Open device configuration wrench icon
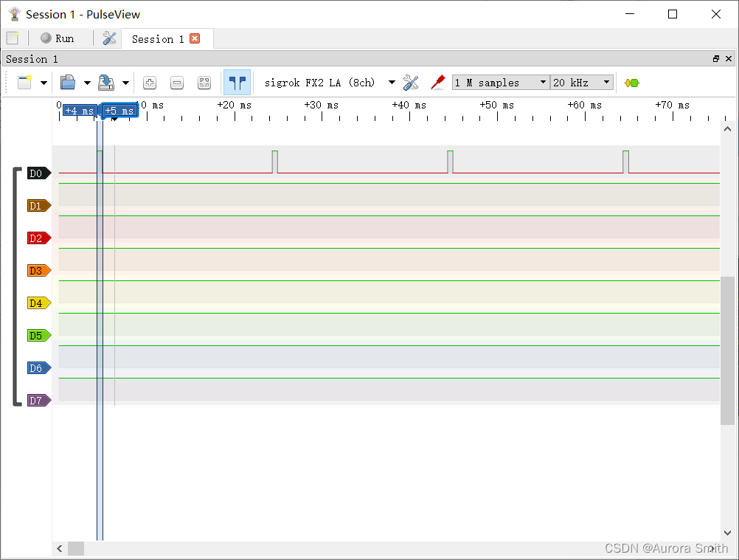Viewport: 739px width, 560px height. click(x=411, y=83)
